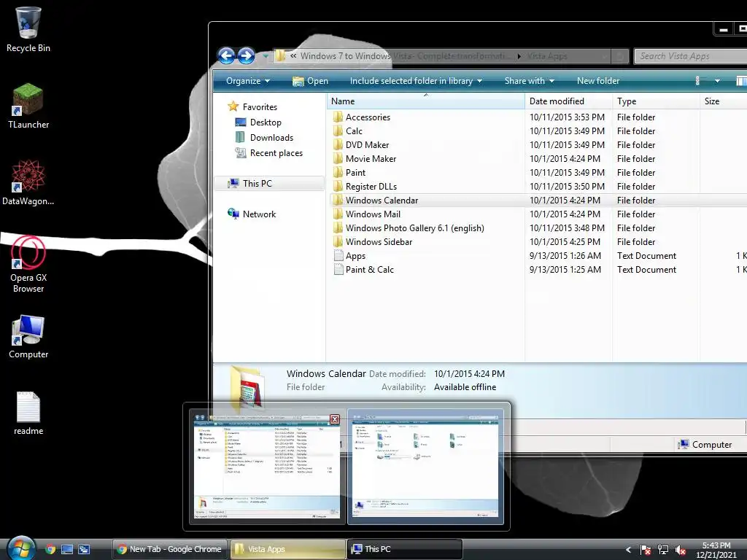Select the Accessories folder icon
Screen dimensions: 747x560
tap(338, 117)
